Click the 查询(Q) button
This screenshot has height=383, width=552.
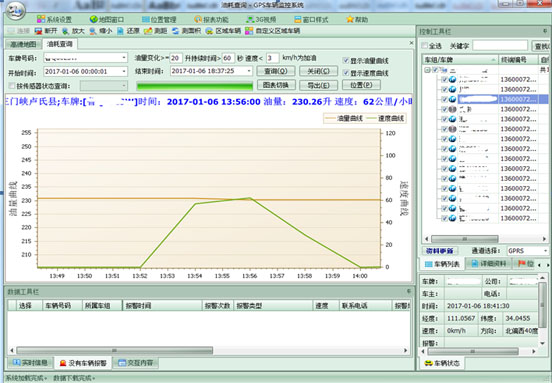276,71
